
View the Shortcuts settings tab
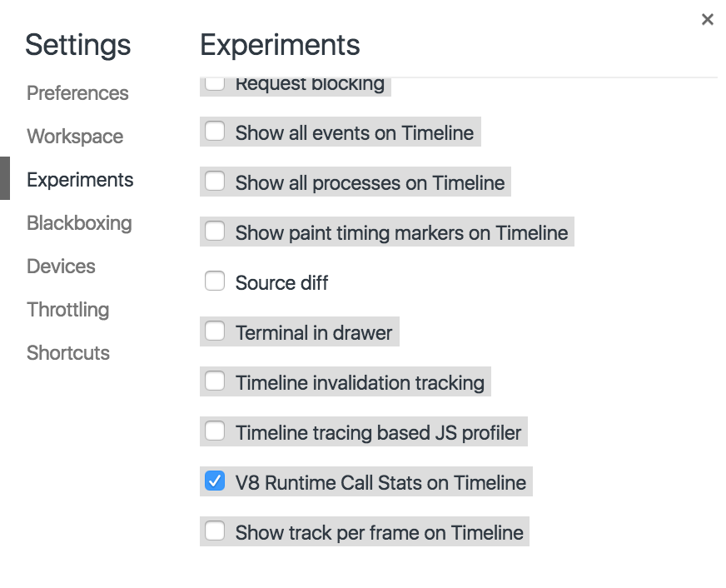click(68, 353)
